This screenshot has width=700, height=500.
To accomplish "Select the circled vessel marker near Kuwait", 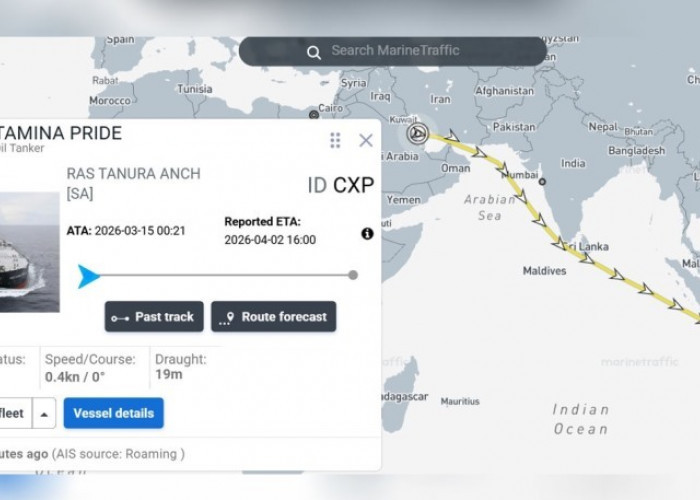I will (418, 133).
